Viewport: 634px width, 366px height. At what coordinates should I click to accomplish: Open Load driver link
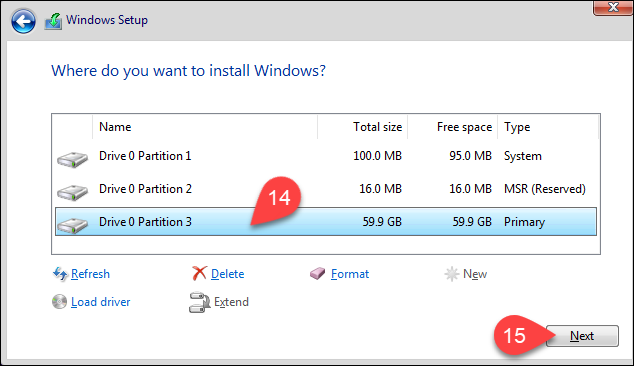coord(101,302)
